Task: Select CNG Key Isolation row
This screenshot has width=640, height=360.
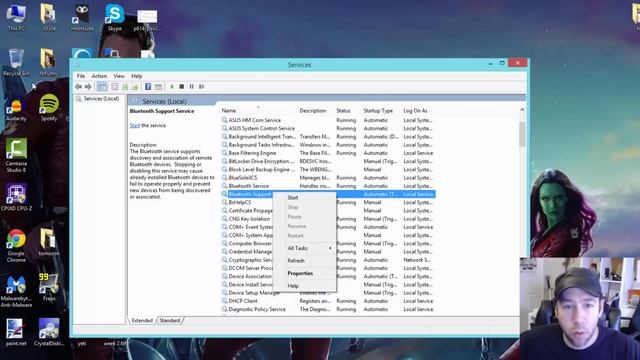Action: pos(246,219)
